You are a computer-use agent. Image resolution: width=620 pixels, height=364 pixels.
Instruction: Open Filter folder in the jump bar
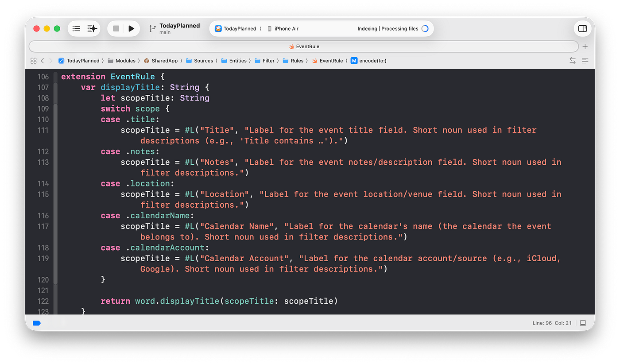[264, 61]
